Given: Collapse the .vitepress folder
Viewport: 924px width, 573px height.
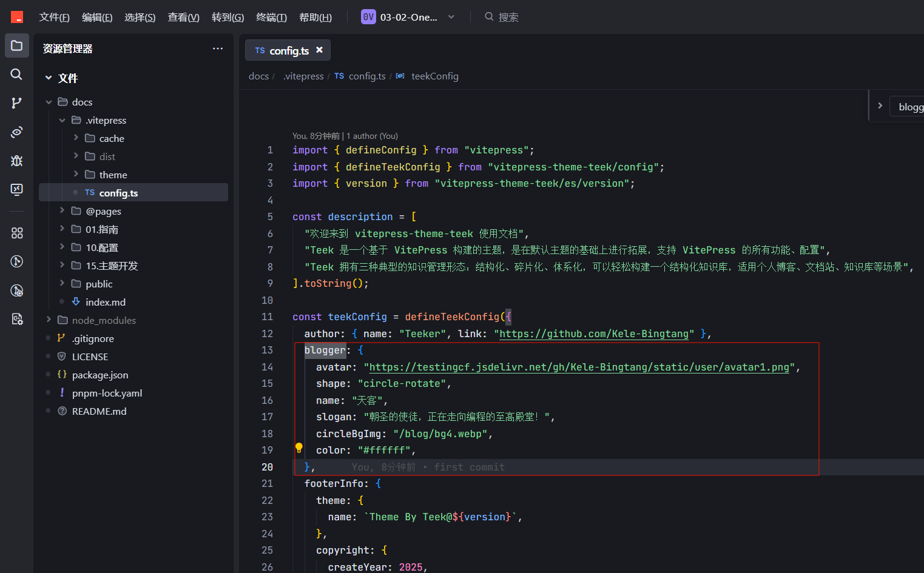Looking at the screenshot, I should tap(62, 120).
